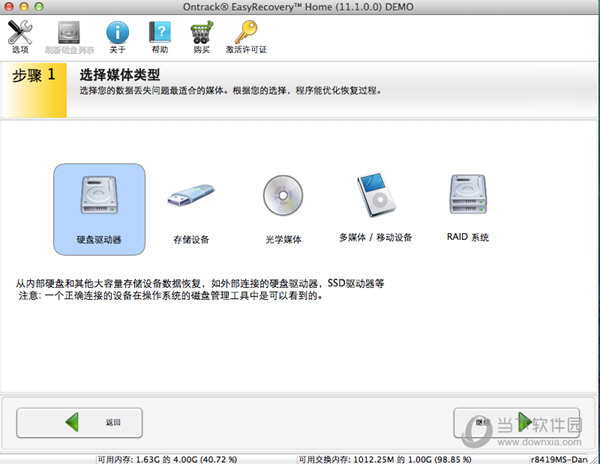Click the 可用内存 1.63G status text
This screenshot has width=600, height=464.
pyautogui.click(x=167, y=459)
